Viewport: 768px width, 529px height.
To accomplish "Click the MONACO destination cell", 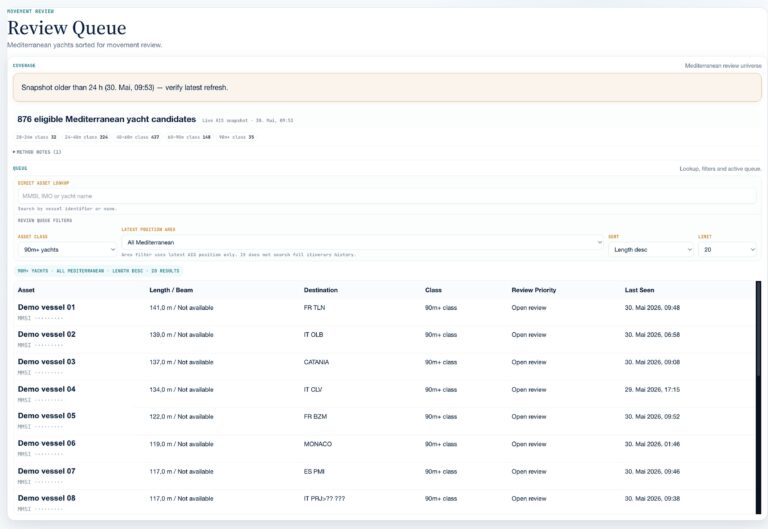I will (317, 444).
